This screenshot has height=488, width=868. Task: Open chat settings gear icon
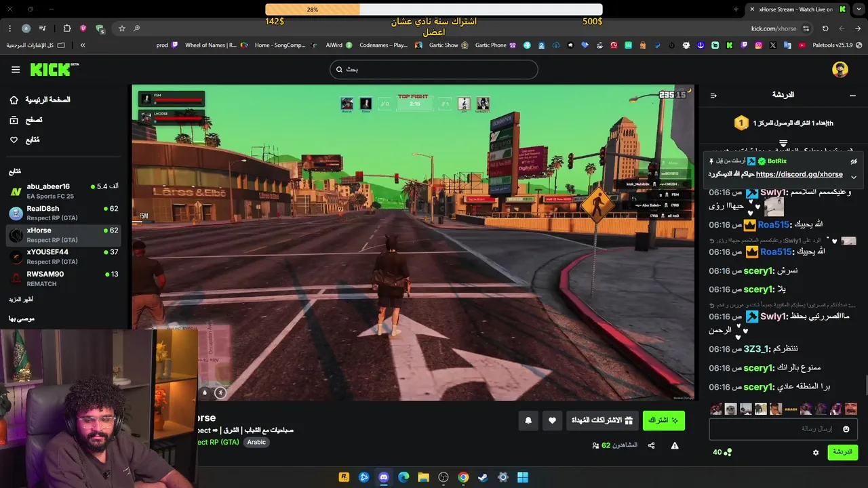coord(816,452)
